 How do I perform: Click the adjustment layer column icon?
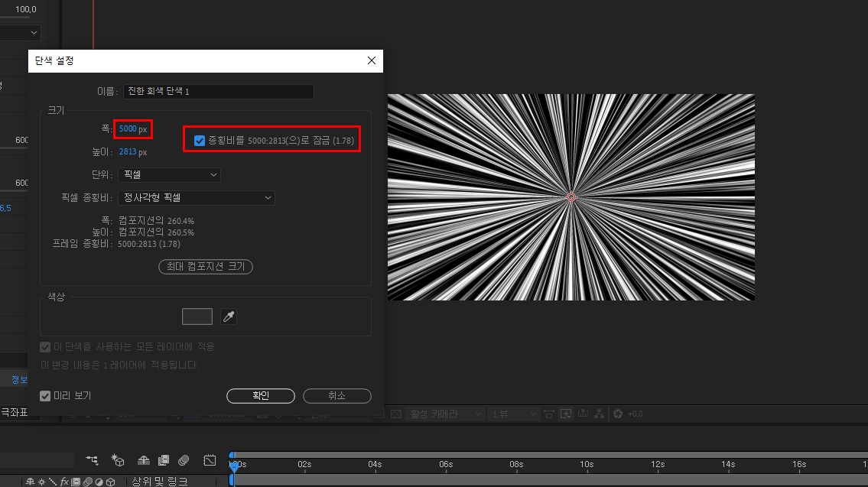(x=99, y=482)
